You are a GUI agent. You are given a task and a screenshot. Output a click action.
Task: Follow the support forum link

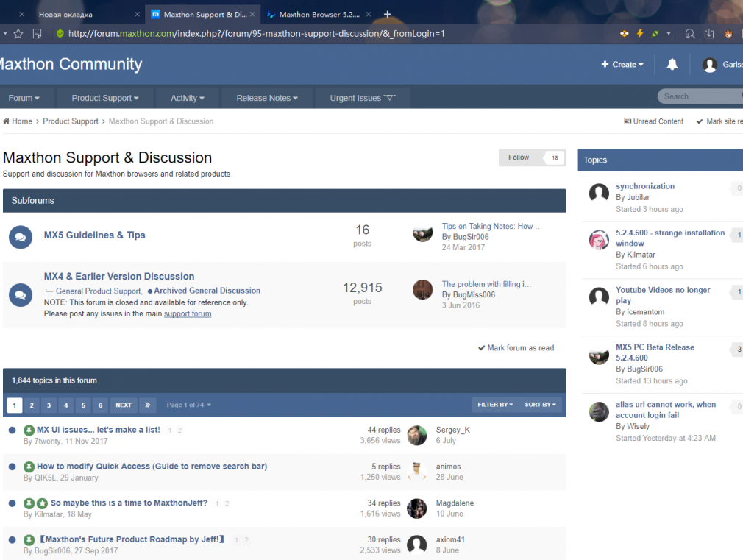pos(188,314)
